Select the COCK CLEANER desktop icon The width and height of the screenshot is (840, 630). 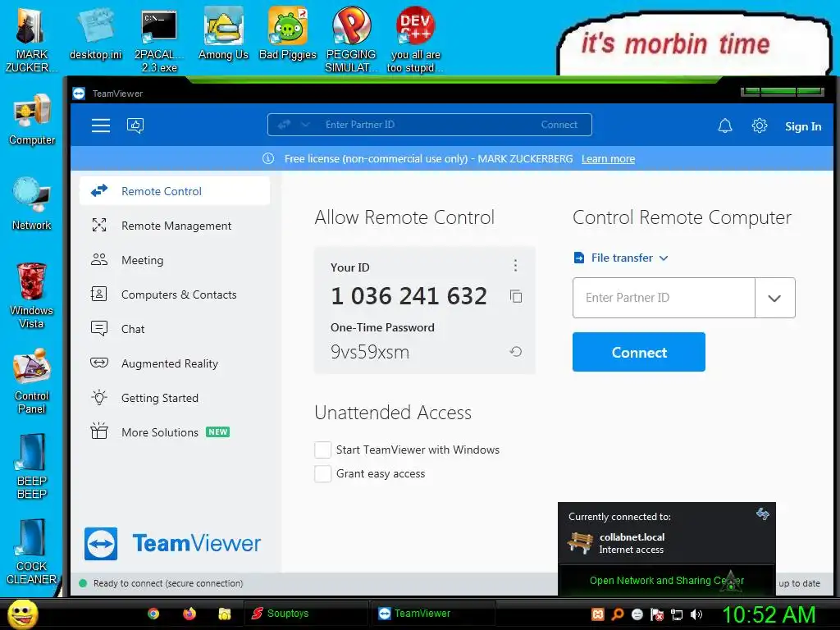(32, 551)
